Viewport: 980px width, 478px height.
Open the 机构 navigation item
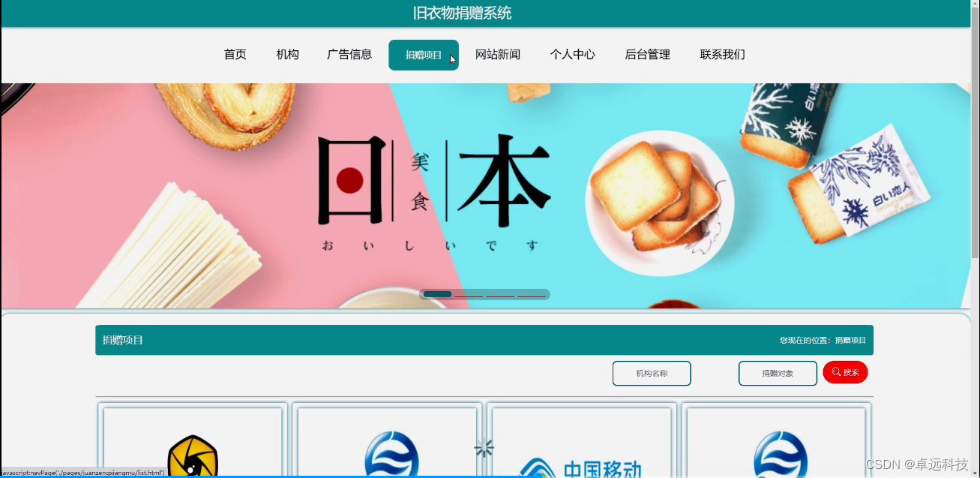287,55
